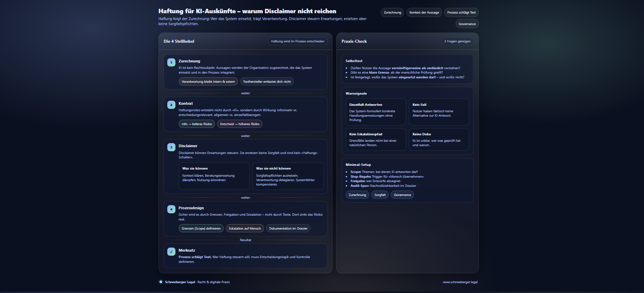The width and height of the screenshot is (644, 293).
Task: Click the "Praxis-Check" panel heading
Action: coord(354,41)
